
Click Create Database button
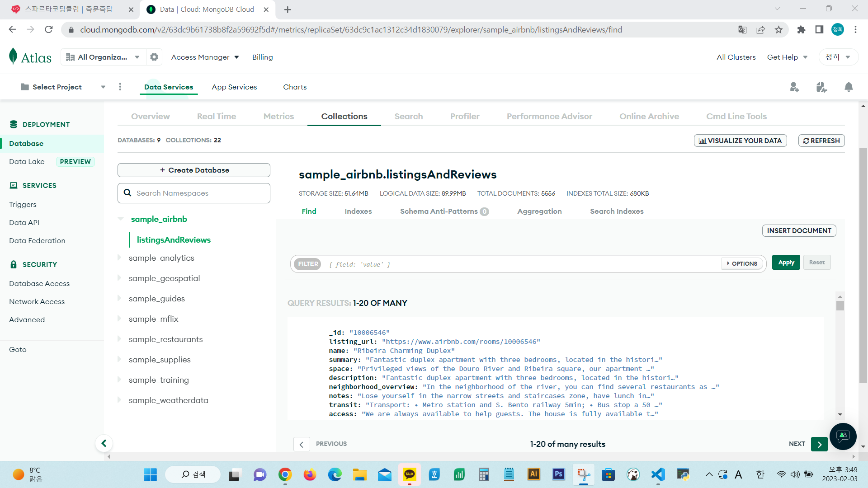[194, 170]
